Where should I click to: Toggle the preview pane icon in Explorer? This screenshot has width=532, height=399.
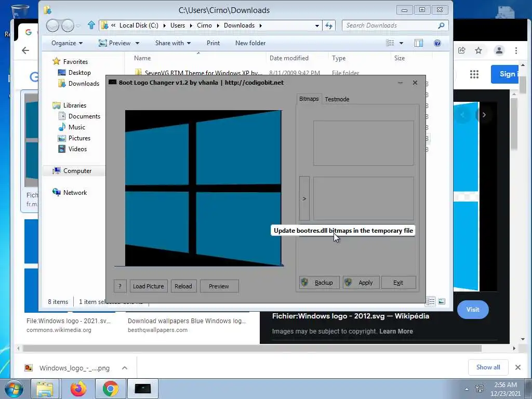pyautogui.click(x=419, y=43)
